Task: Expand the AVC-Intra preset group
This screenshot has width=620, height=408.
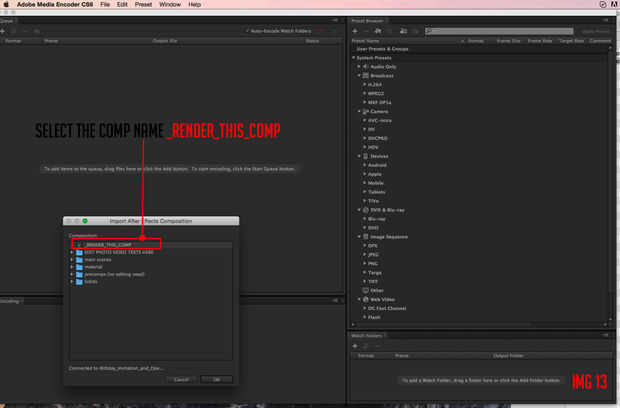Action: point(364,121)
